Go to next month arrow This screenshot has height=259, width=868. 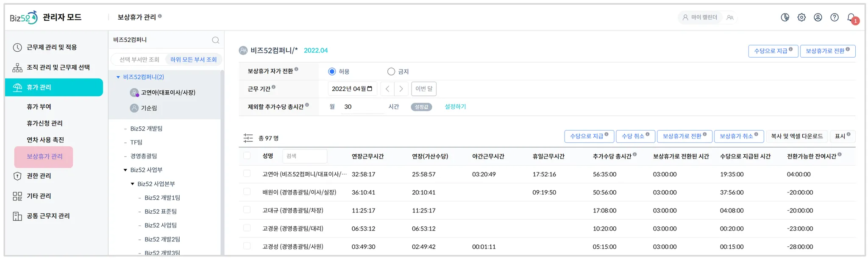click(401, 89)
